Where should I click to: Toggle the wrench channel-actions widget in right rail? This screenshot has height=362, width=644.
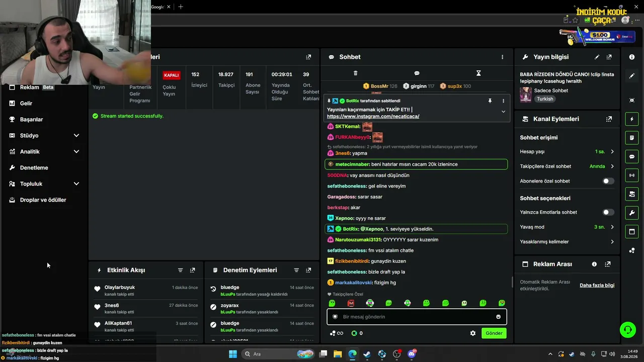click(632, 213)
